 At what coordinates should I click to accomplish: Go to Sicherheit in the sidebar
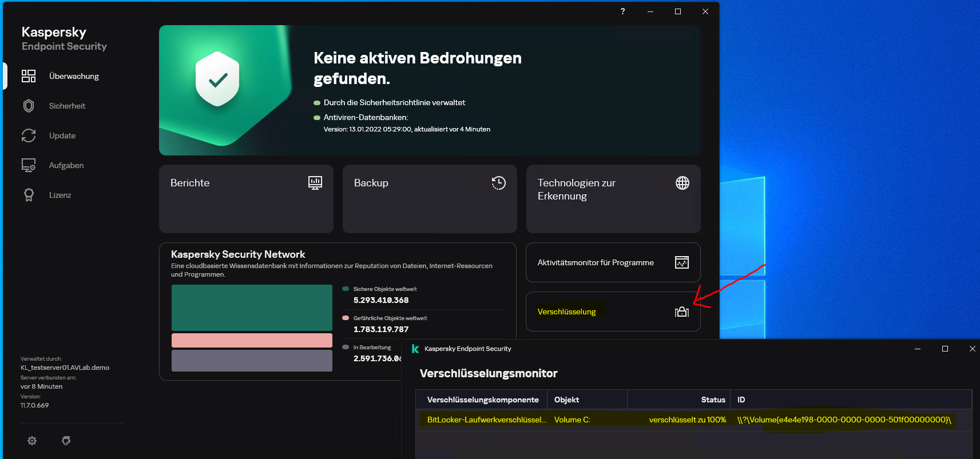coord(67,106)
